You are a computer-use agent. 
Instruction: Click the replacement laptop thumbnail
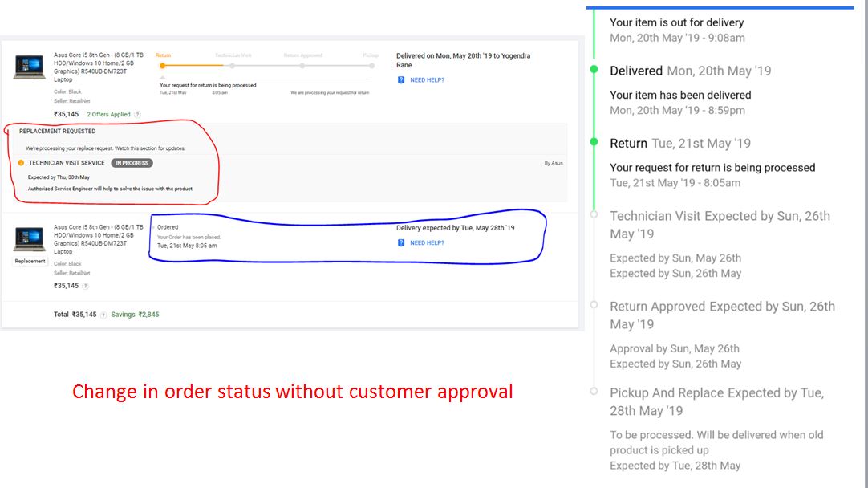click(30, 239)
